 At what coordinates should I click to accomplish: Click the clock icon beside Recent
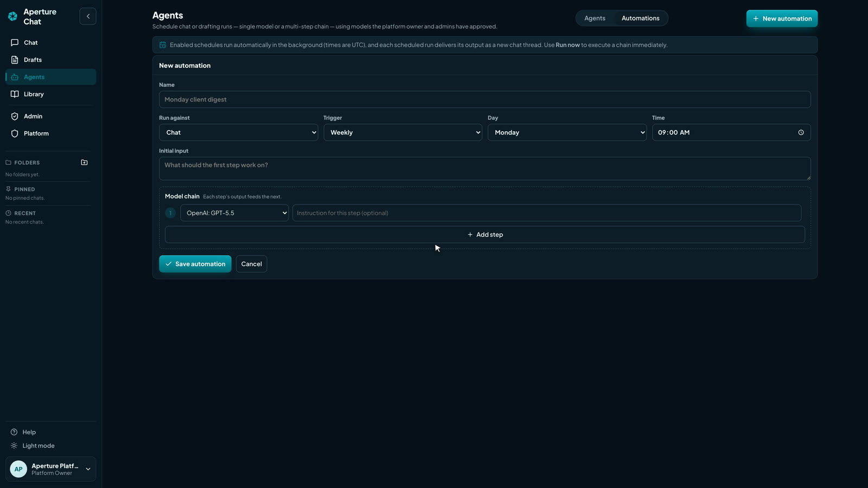[8, 213]
